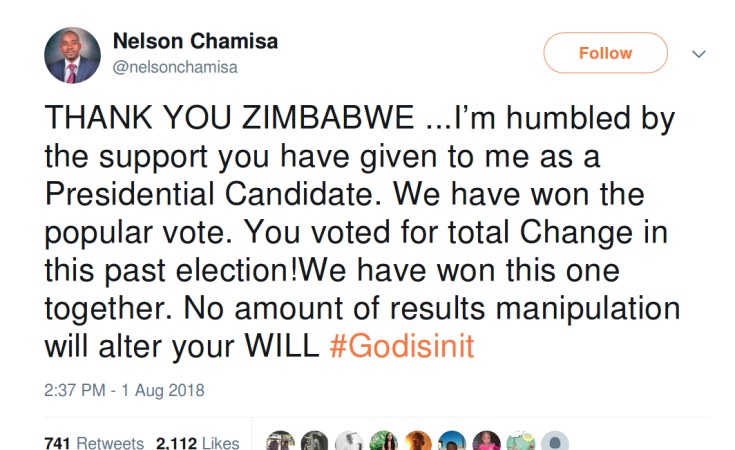Screen dimensions: 735x450
Task: Open the sixth liker avatar with blue background
Action: tap(452, 442)
